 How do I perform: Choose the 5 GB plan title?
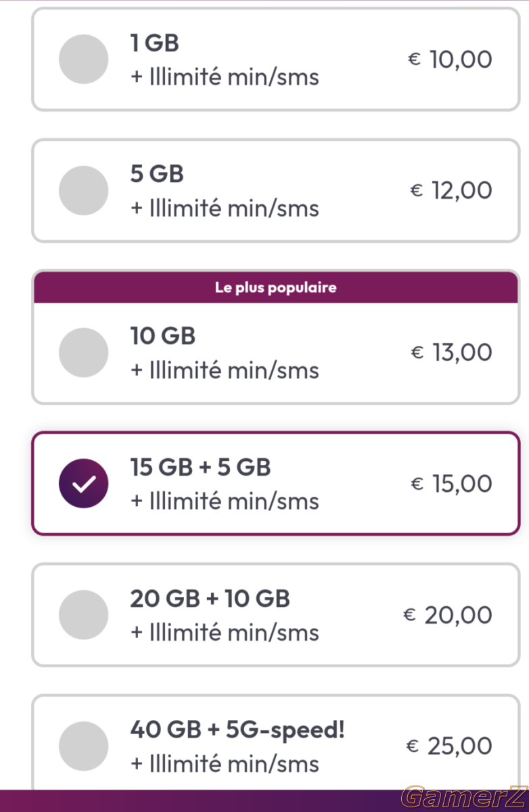(x=157, y=175)
